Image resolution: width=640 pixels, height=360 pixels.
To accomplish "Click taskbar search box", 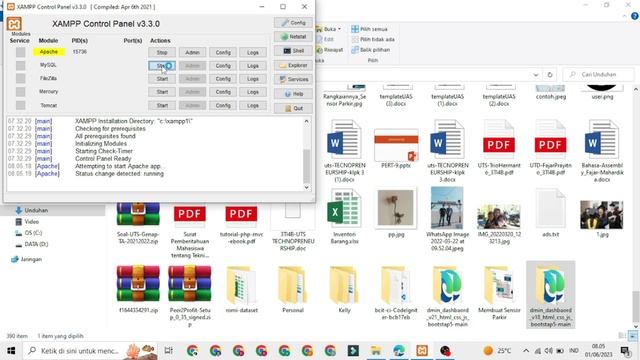I will point(90,351).
